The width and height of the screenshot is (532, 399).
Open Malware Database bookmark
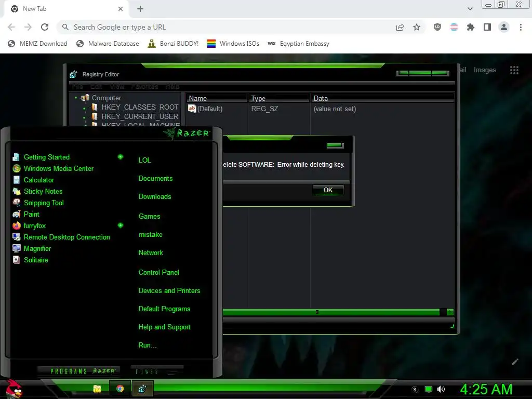click(x=108, y=44)
